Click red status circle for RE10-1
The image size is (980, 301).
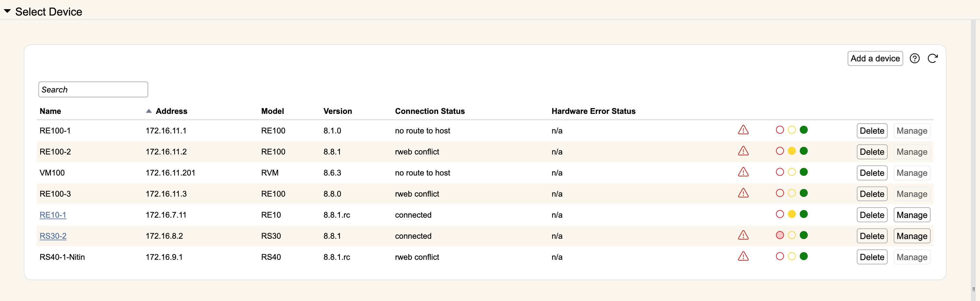coord(780,214)
